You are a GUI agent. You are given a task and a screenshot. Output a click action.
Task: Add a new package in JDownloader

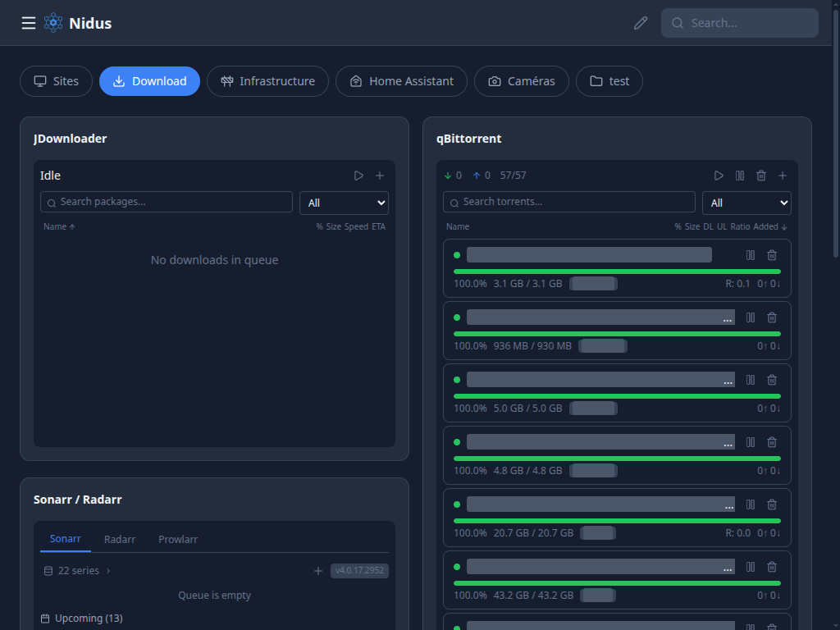(380, 176)
